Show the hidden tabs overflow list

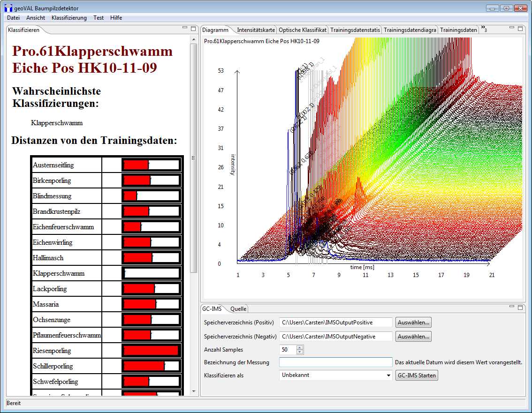[x=484, y=30]
